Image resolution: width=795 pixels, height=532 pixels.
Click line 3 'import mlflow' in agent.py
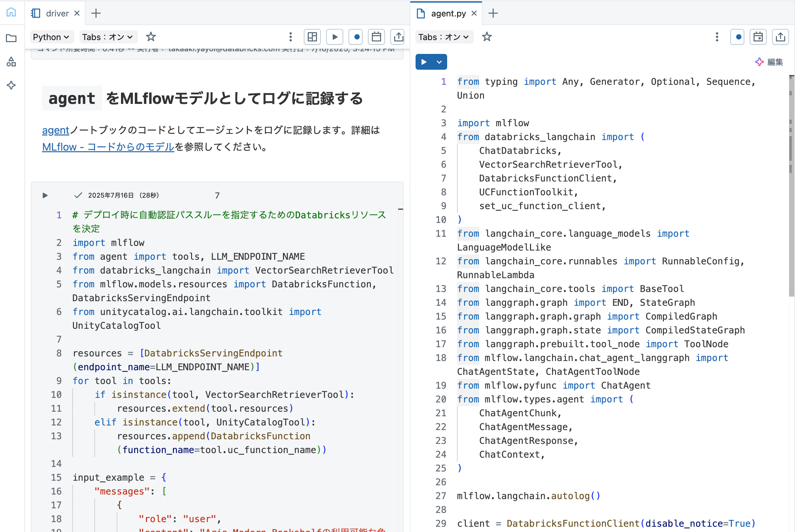pyautogui.click(x=493, y=123)
